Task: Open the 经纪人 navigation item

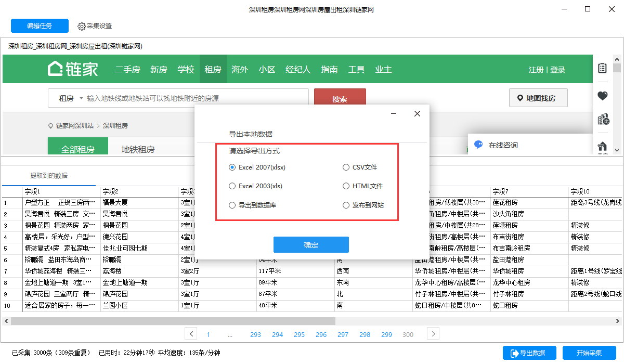Action: point(298,69)
